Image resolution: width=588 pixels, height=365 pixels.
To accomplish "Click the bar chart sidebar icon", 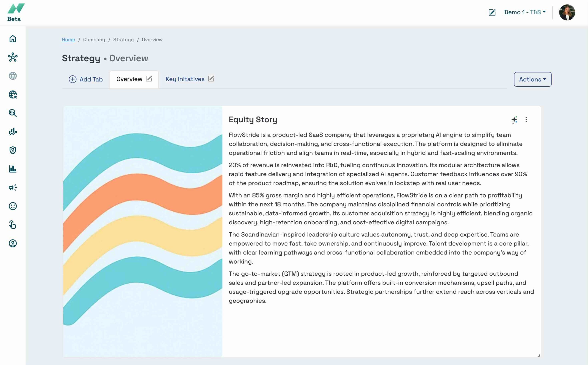I will (13, 169).
